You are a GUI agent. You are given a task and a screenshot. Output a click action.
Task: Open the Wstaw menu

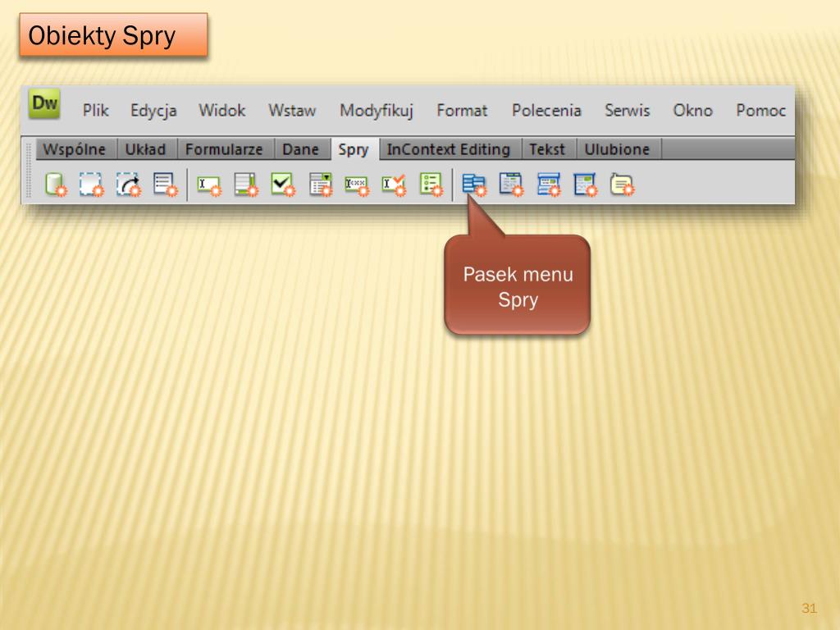[292, 111]
